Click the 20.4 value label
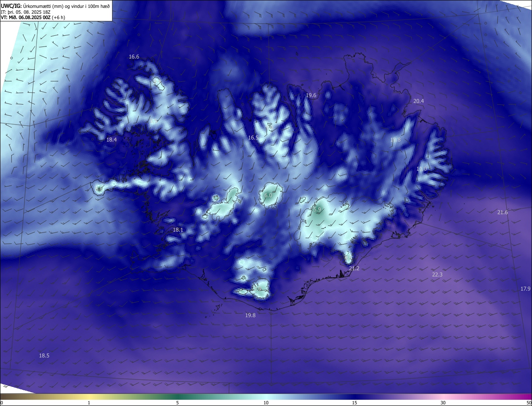532x406 pixels. [419, 101]
